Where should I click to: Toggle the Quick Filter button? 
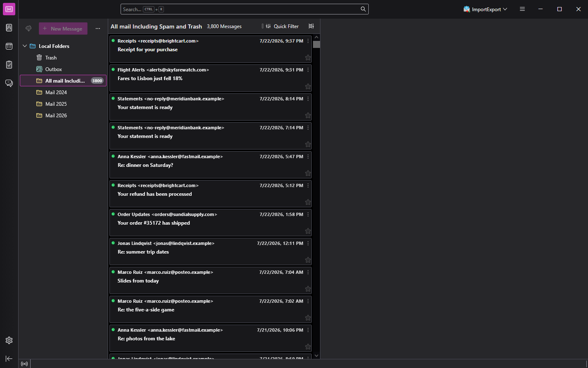coord(281,26)
